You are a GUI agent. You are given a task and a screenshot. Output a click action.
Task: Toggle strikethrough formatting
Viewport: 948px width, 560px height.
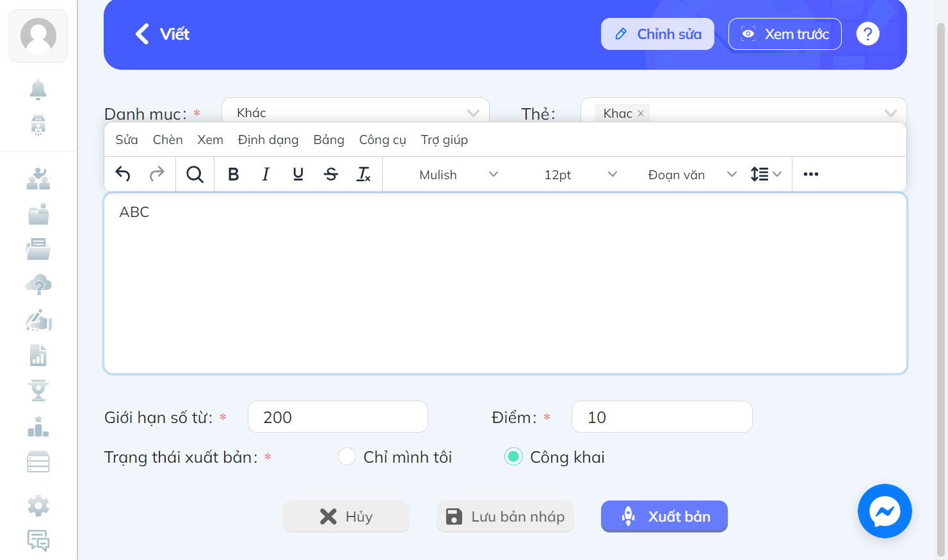click(331, 174)
